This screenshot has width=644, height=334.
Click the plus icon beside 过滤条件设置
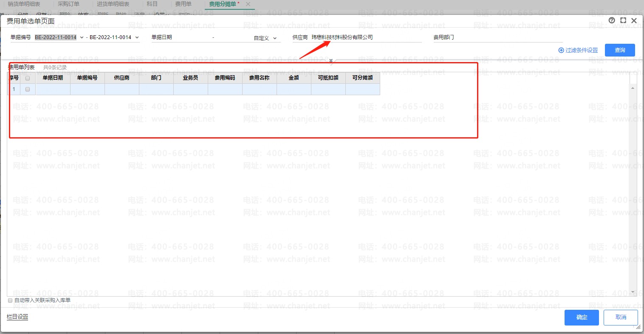[561, 50]
